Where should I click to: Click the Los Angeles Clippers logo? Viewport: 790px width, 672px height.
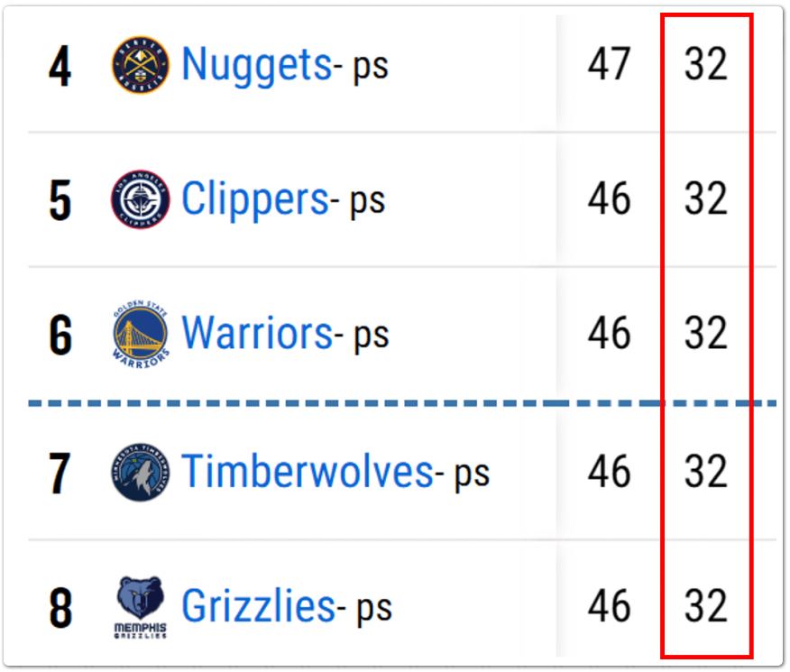[140, 199]
